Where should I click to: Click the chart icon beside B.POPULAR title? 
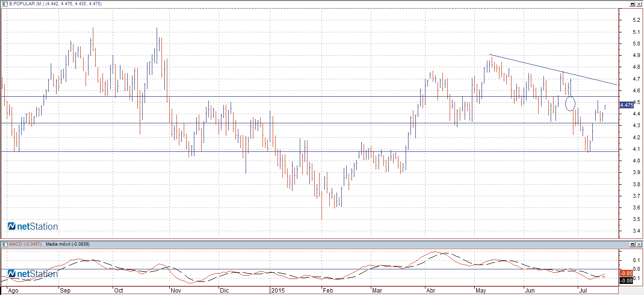tap(4, 4)
